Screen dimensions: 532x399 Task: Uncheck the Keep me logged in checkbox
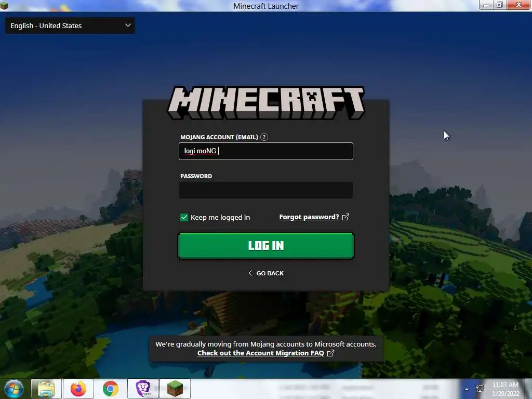point(184,217)
